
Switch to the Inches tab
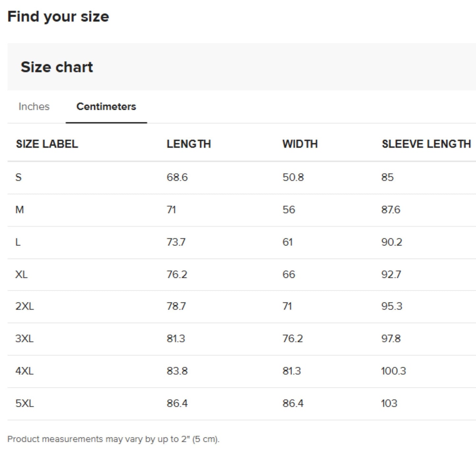tap(34, 106)
